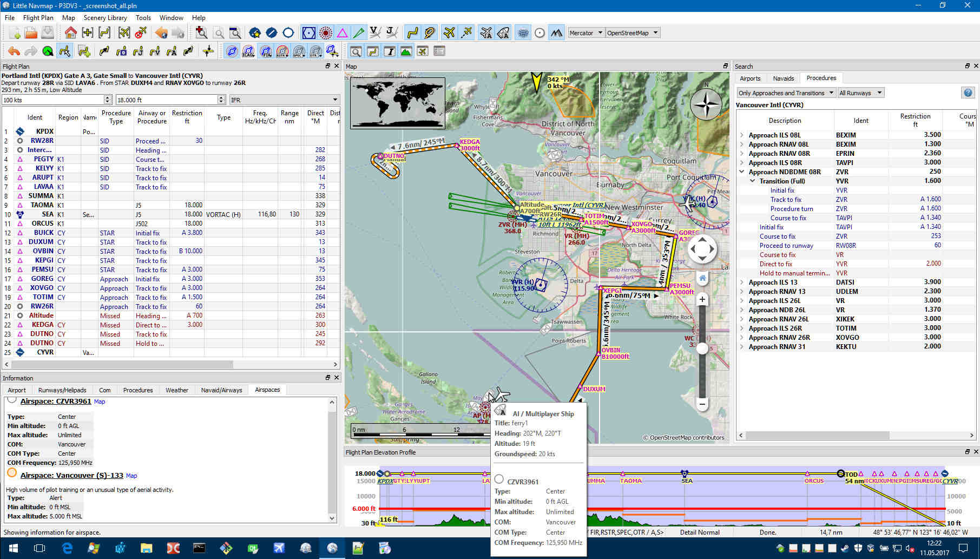Click the Show Map Grid globe icon

523,33
